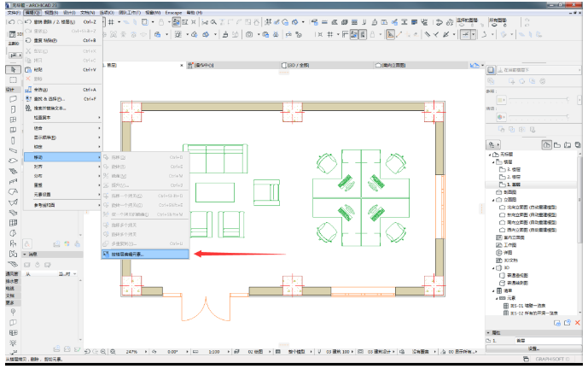
Task: Open the zoom percentage 247% dropdown
Action: (146, 352)
